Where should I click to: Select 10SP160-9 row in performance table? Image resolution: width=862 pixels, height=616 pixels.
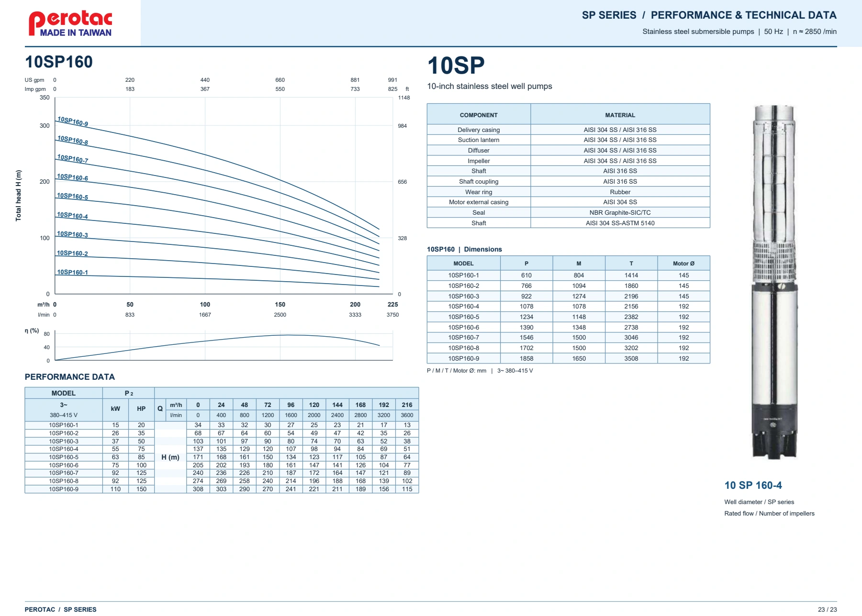222,489
